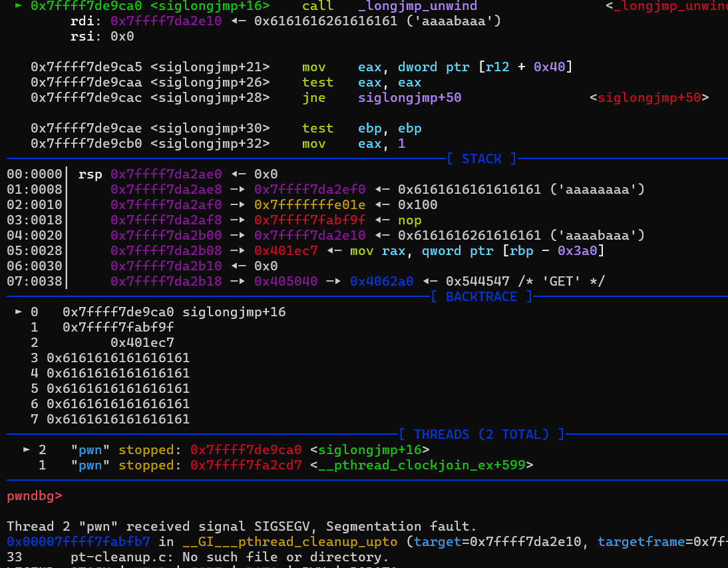Viewport: 728px width, 568px height.
Task: Click the SIGSEGV Segmentation fault message line
Action: click(242, 527)
